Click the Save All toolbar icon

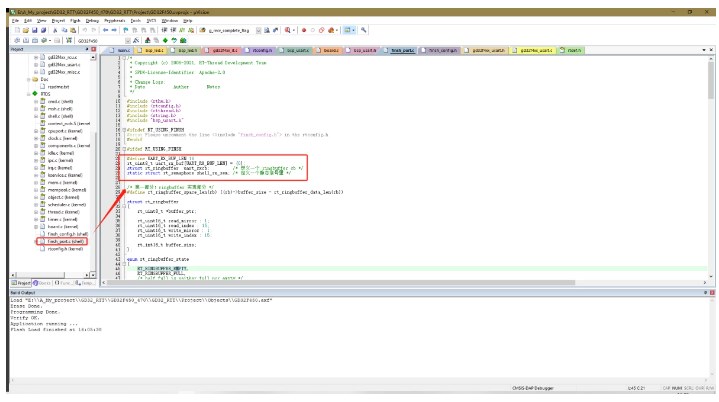pos(44,30)
